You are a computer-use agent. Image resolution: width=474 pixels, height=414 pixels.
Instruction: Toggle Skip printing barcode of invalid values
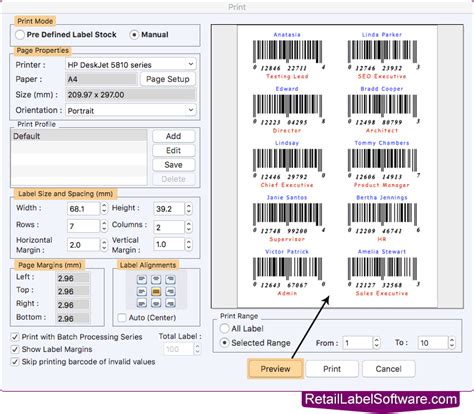click(x=15, y=362)
